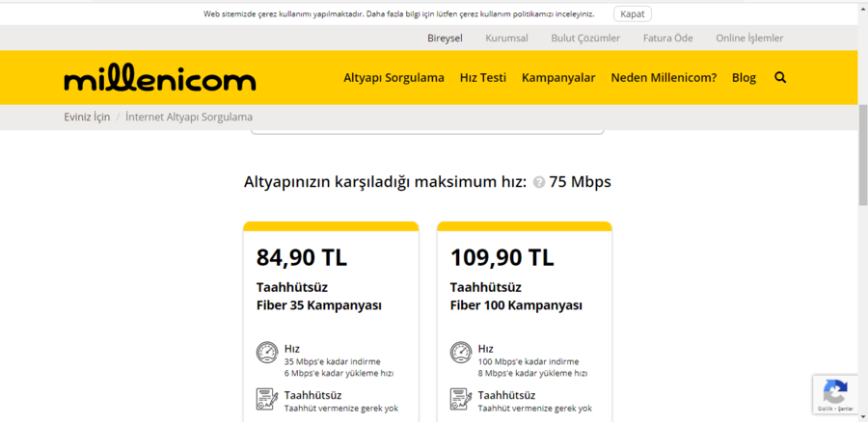The height and width of the screenshot is (422, 868).
Task: Click the question mark help icon
Action: click(x=539, y=182)
